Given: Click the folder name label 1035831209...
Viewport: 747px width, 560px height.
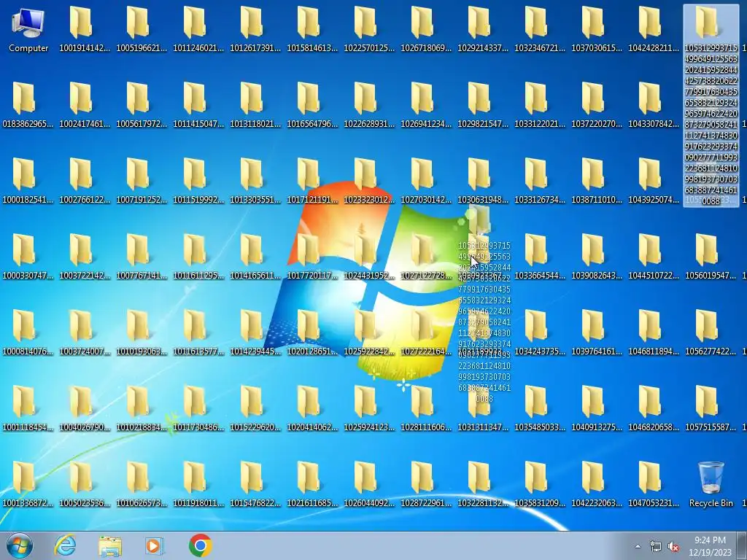Looking at the screenshot, I should (x=540, y=503).
